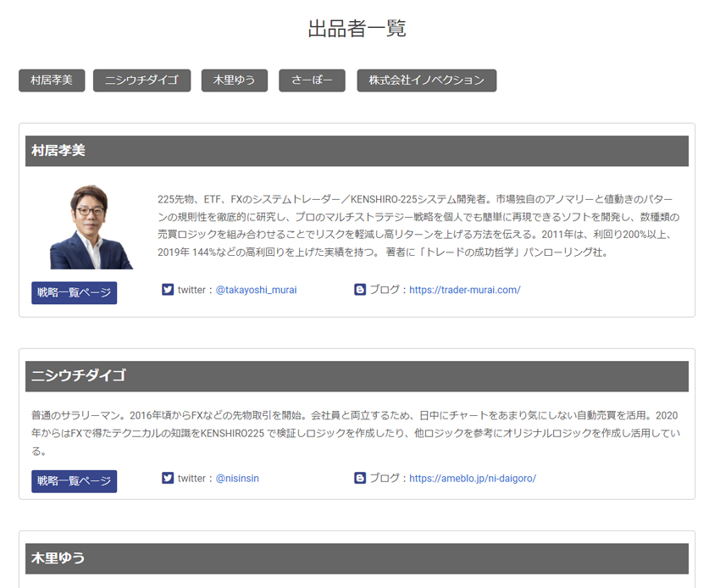Screen dimensions: 720x588
Task: Click the Blogger icon beside trader-murai.com
Action: (x=360, y=290)
